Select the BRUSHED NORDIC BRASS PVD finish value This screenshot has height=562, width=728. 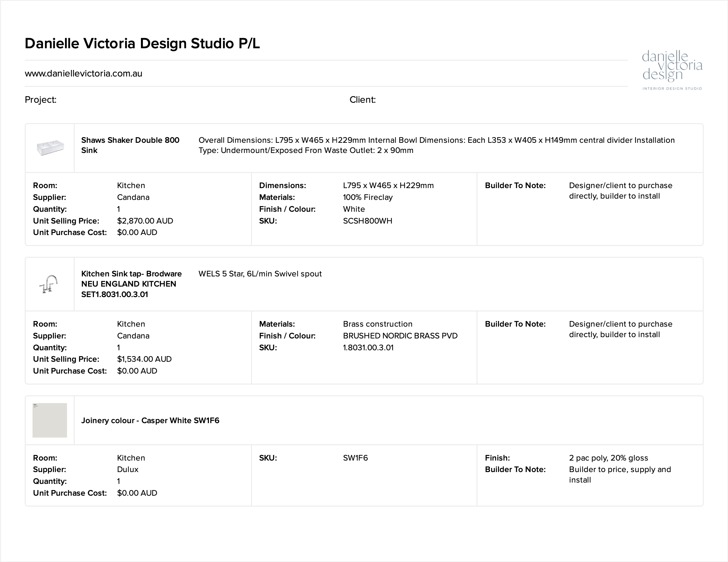(400, 336)
